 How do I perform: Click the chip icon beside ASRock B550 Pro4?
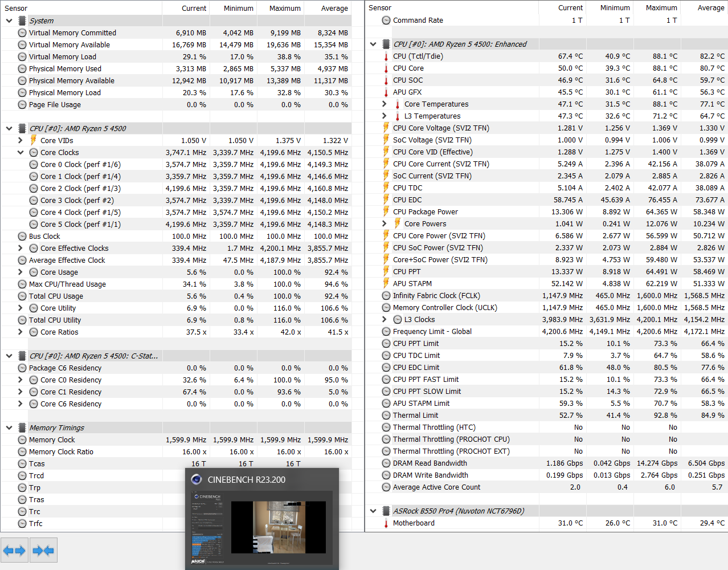[x=386, y=511]
